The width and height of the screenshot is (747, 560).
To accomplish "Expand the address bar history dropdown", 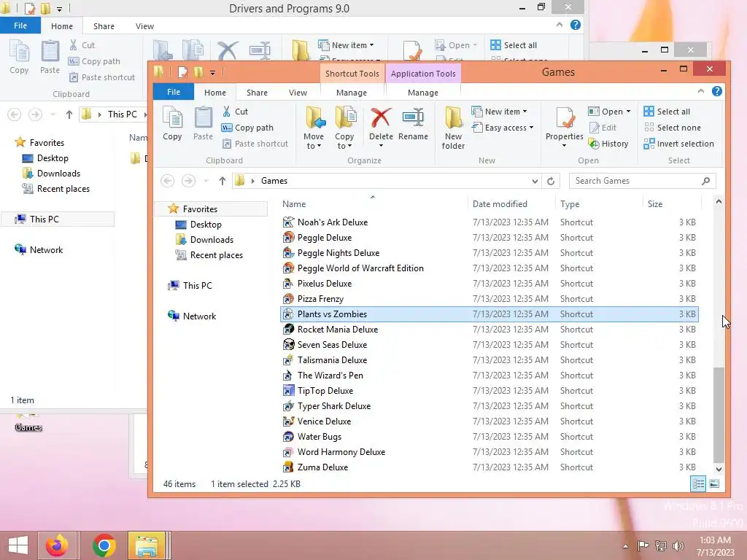I will coord(535,181).
